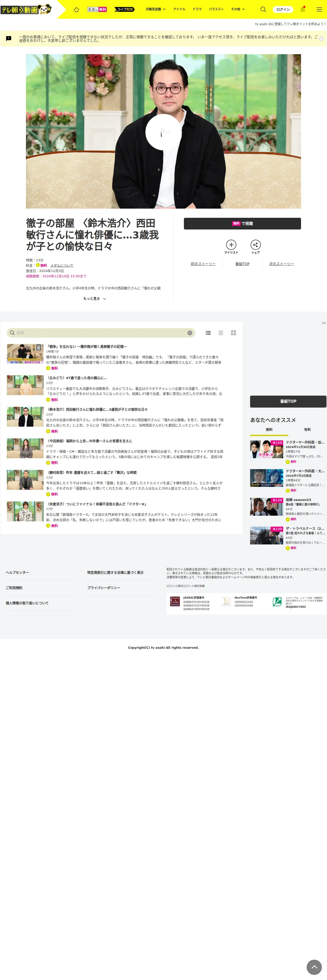The width and height of the screenshot is (327, 980).
Task: Click the L-mark green logo
Action: point(277,601)
